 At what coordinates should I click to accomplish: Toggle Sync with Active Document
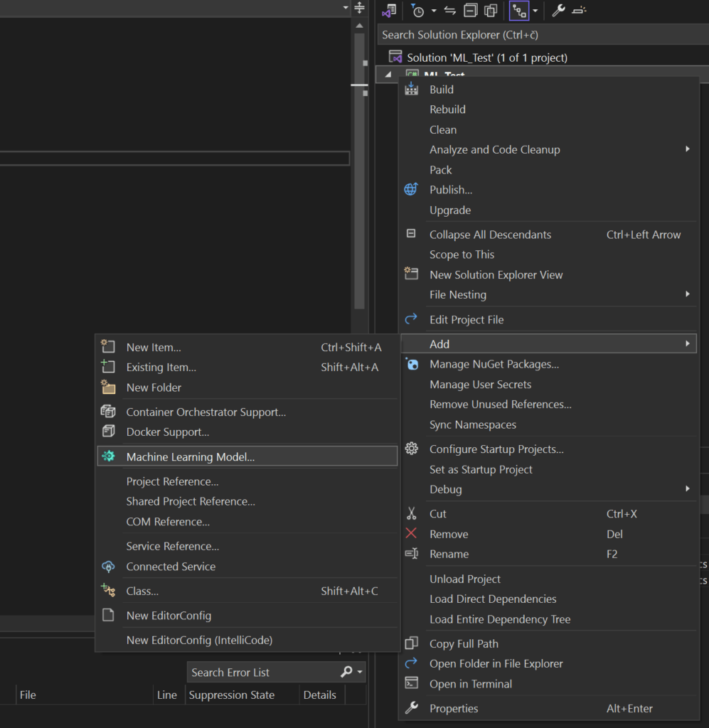coord(449,11)
